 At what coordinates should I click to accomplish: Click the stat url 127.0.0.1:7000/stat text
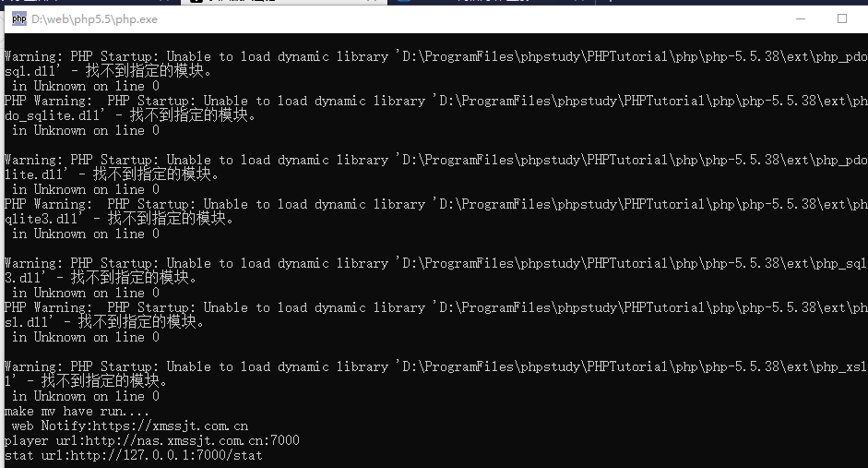(x=134, y=455)
